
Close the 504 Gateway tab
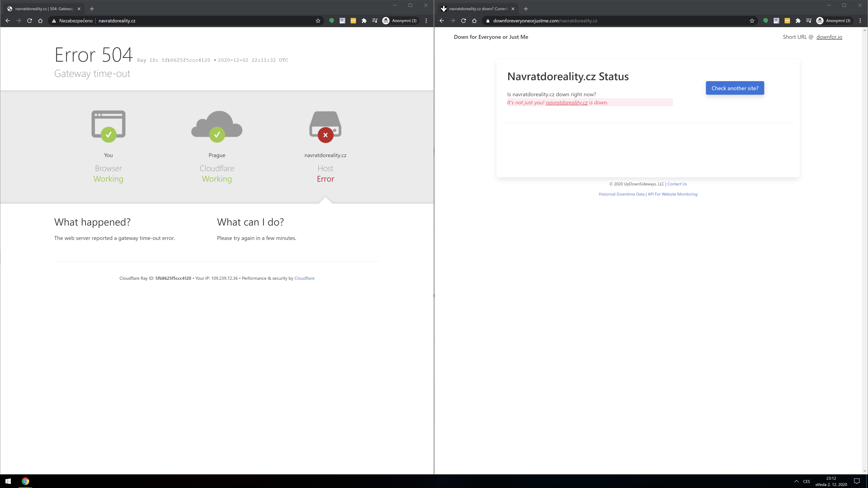pyautogui.click(x=79, y=9)
